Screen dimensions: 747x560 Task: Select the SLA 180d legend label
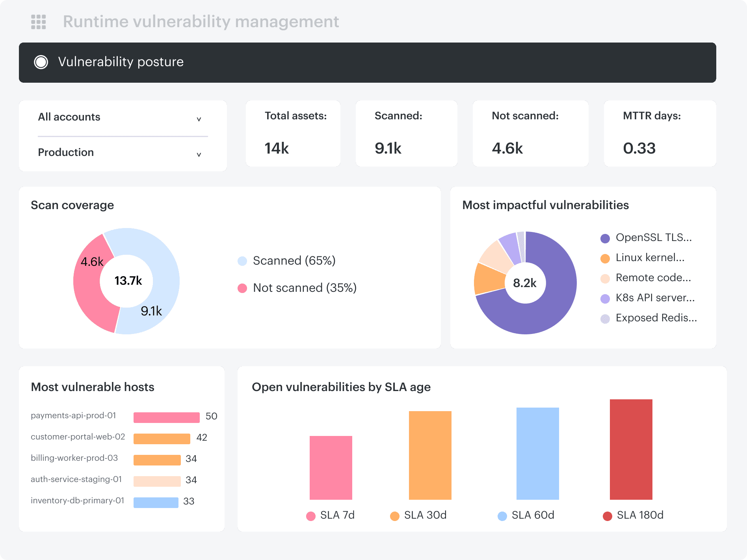coord(640,515)
